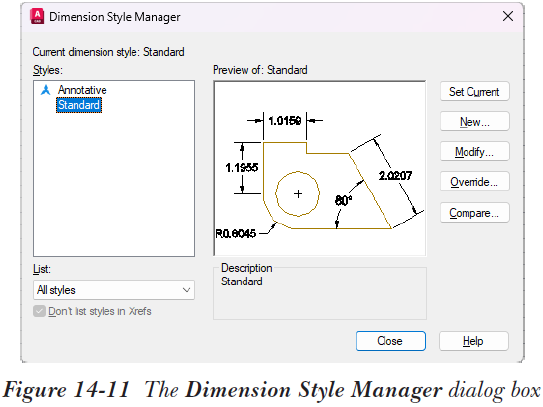This screenshot has width=543, height=407.
Task: Open the All styles list dropdown
Action: [114, 290]
